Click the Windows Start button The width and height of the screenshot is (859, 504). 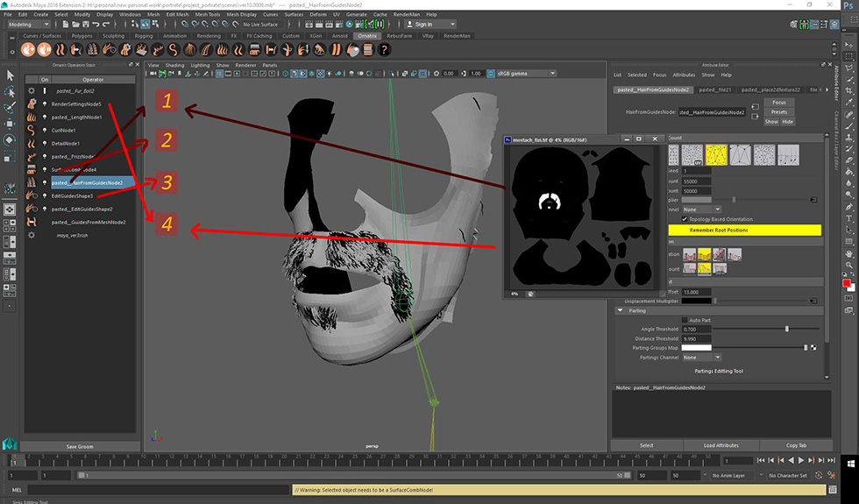point(850,464)
